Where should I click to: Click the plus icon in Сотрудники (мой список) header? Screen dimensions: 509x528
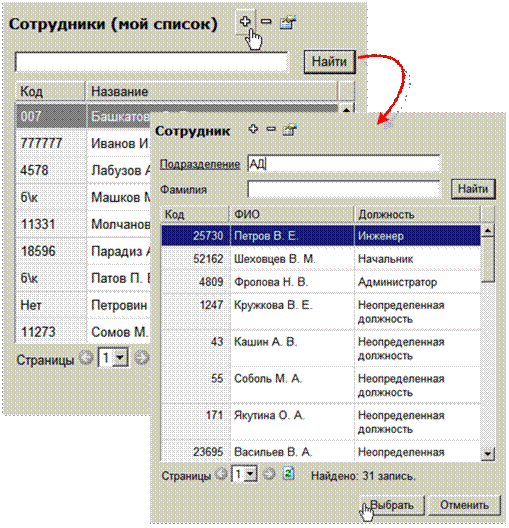click(x=245, y=22)
